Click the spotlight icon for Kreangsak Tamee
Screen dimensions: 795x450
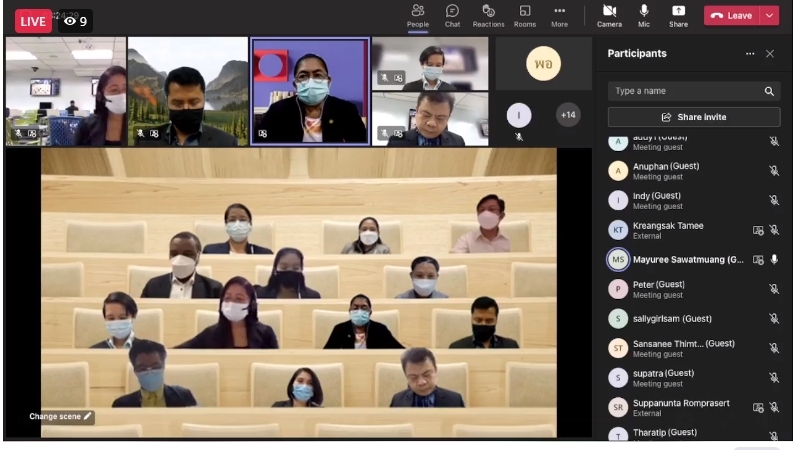[758, 231]
